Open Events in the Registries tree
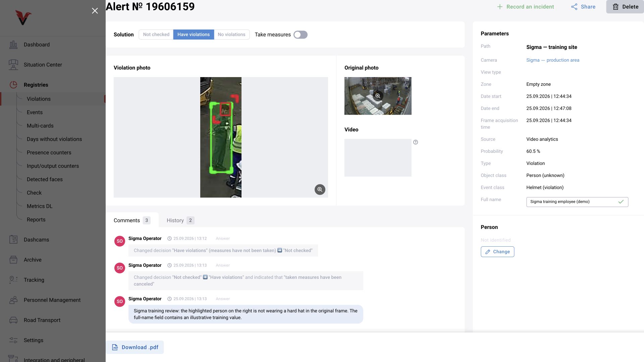Image resolution: width=644 pixels, height=362 pixels. click(35, 112)
